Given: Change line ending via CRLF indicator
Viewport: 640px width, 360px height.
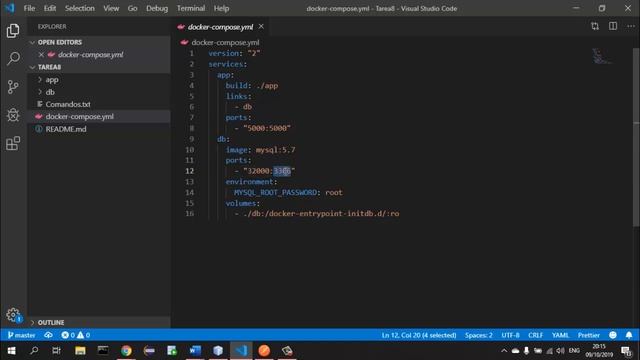Looking at the screenshot, I should [536, 335].
